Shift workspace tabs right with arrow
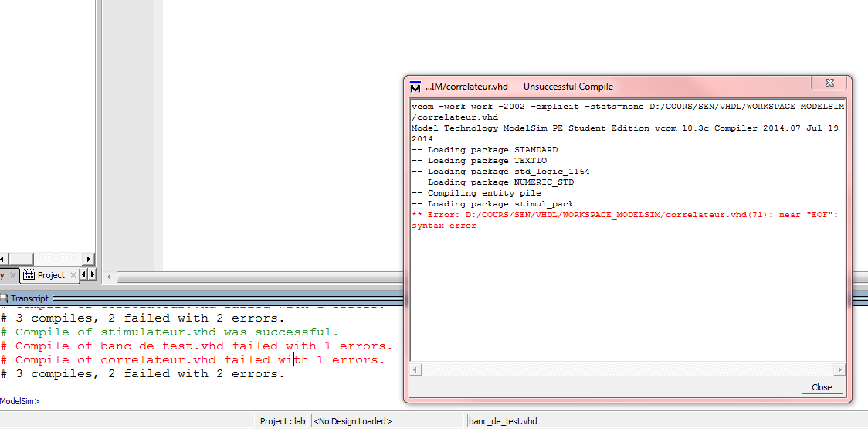This screenshot has height=429, width=868. tap(92, 274)
